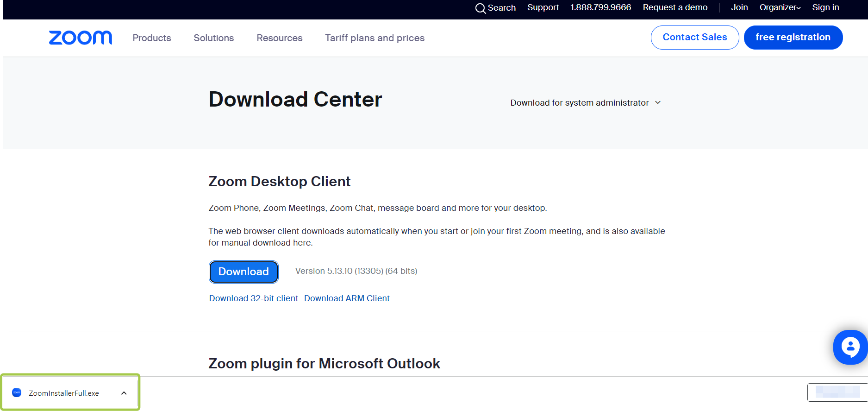868x411 pixels.
Task: Call the 1.888.799.9666 phone link
Action: 600,7
